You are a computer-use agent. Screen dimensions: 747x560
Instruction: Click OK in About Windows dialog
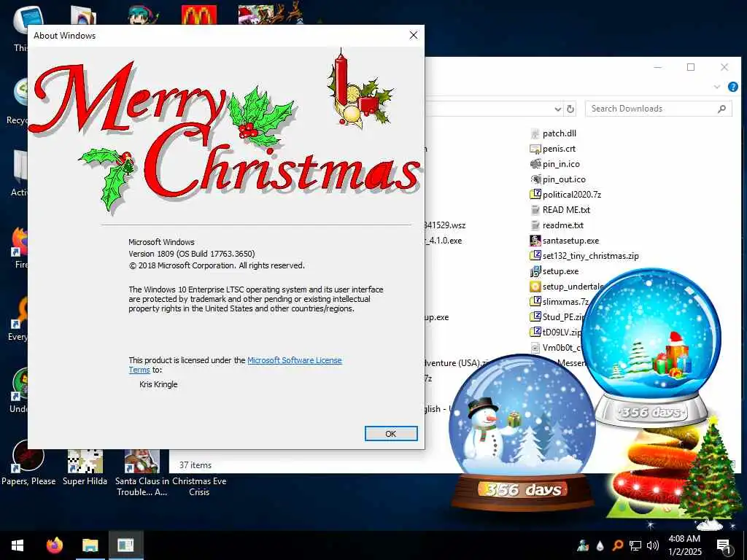tap(391, 433)
